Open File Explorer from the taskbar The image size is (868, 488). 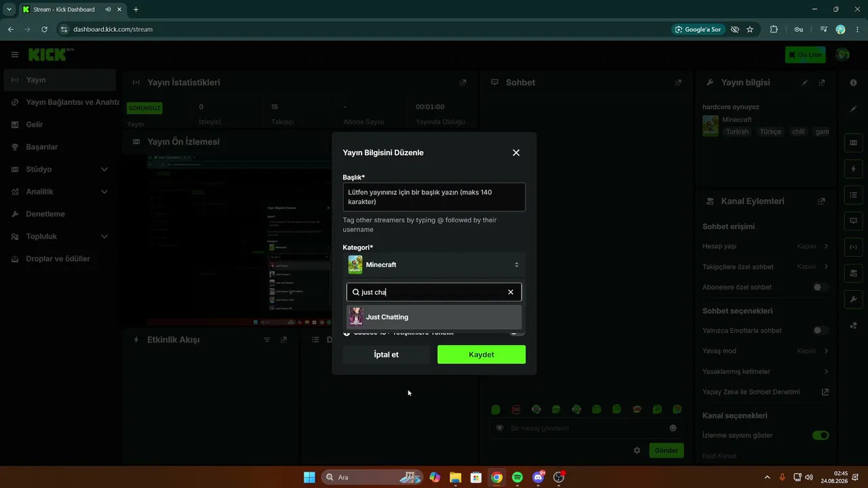[x=455, y=477]
